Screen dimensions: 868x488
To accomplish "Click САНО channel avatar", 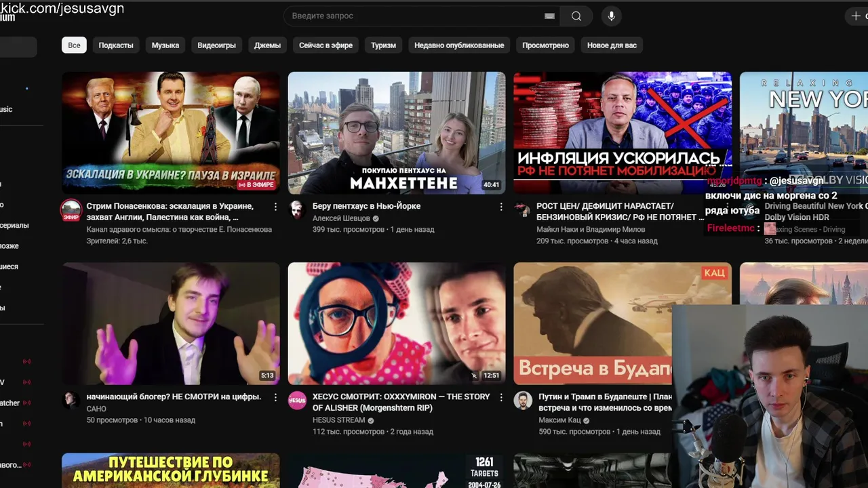I will pos(71,400).
